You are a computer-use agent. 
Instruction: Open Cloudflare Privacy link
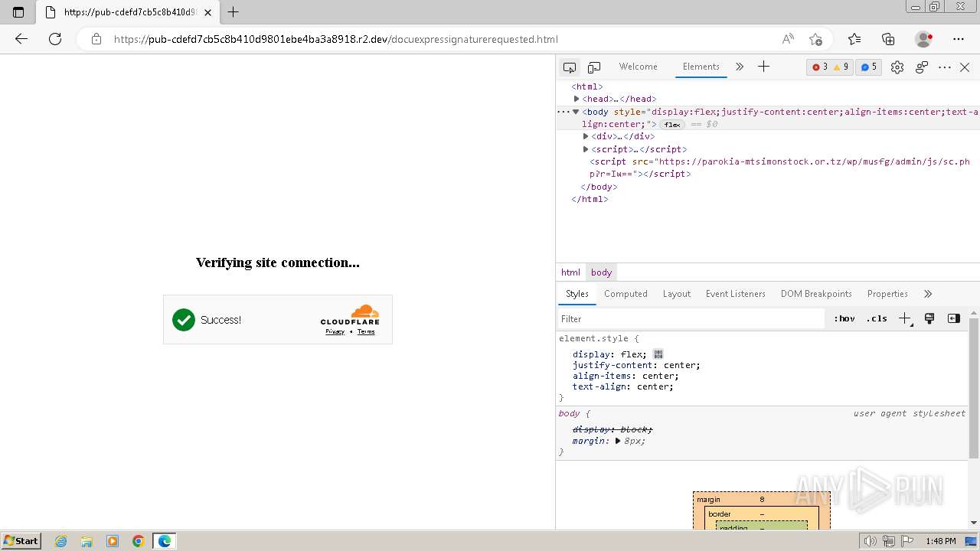335,331
